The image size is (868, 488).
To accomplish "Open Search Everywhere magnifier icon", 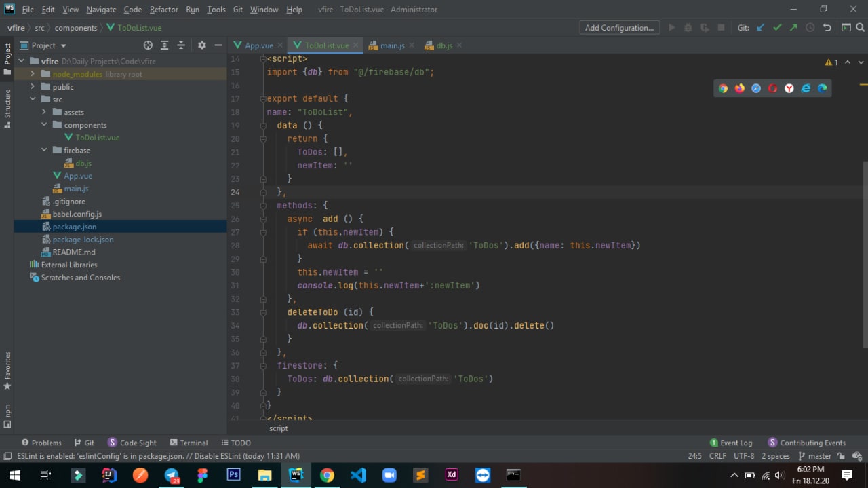I will click(860, 28).
